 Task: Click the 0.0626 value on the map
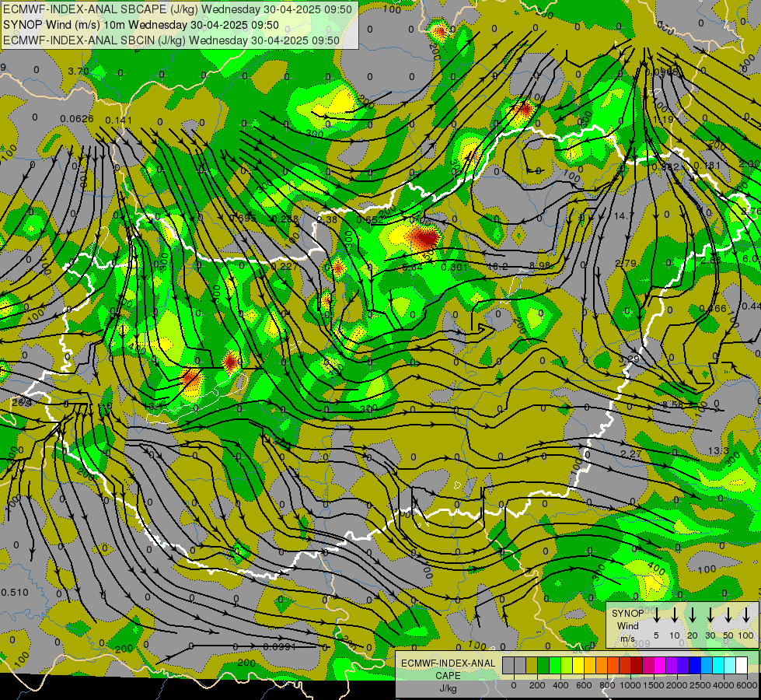pos(77,118)
